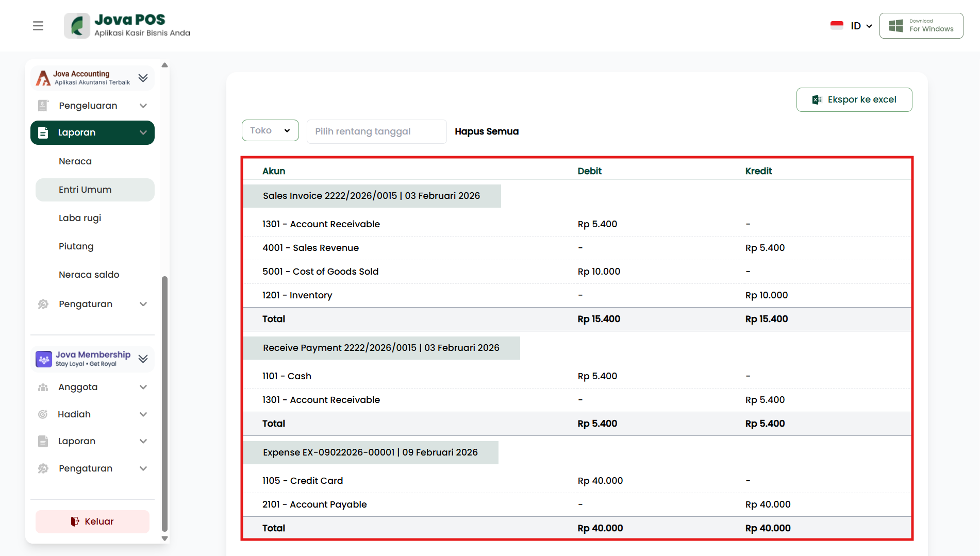Collapse the Jova Accounting section
The height and width of the screenshot is (556, 980).
(143, 78)
